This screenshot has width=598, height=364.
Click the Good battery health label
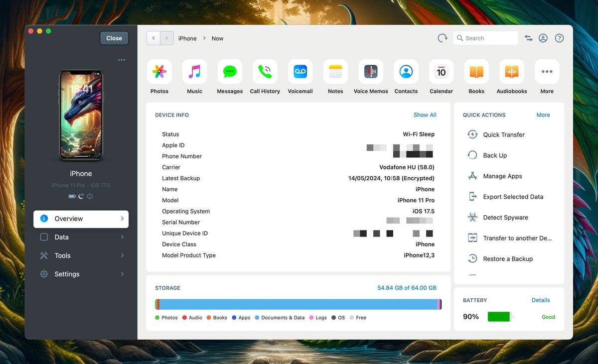click(548, 317)
